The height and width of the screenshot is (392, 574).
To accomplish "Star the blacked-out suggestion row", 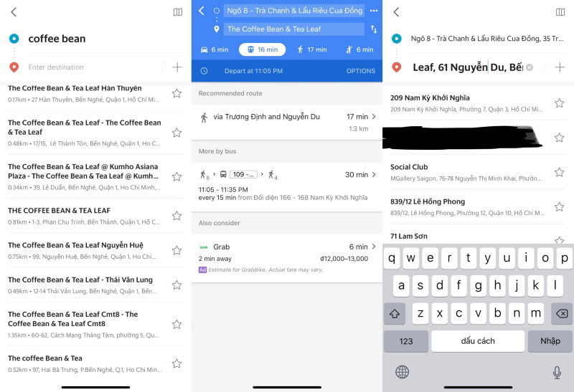I will pyautogui.click(x=559, y=138).
